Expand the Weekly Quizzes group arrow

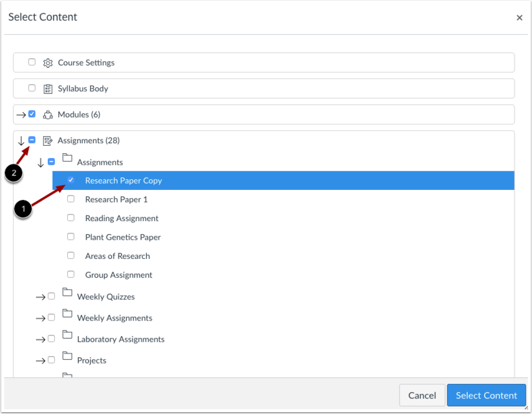(x=40, y=297)
